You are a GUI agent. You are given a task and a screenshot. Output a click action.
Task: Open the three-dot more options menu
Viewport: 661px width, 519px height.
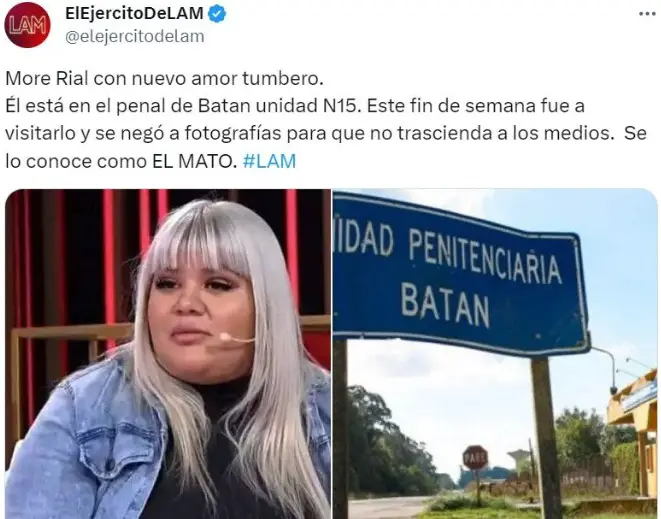647,14
